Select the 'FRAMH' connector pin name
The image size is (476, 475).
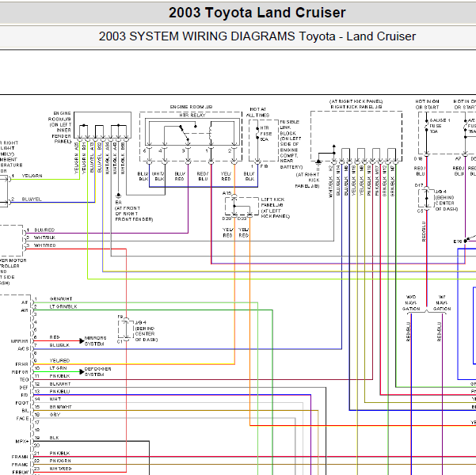click(x=20, y=457)
